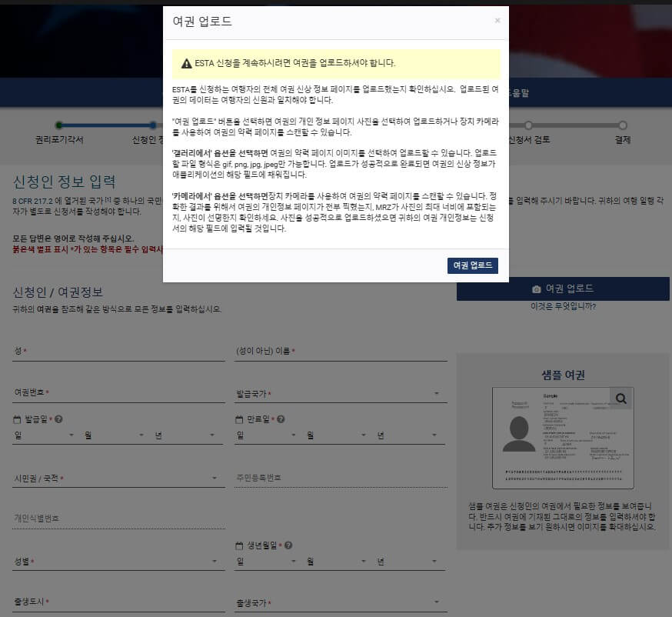672x617 pixels.
Task: Close the 여권 업로드 dialog
Action: [498, 21]
